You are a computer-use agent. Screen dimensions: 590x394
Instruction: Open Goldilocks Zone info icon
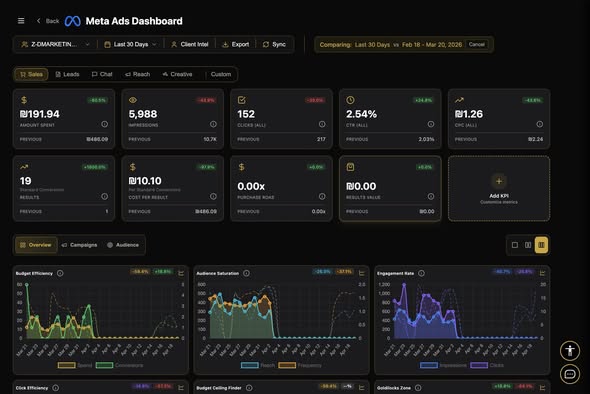[418, 388]
